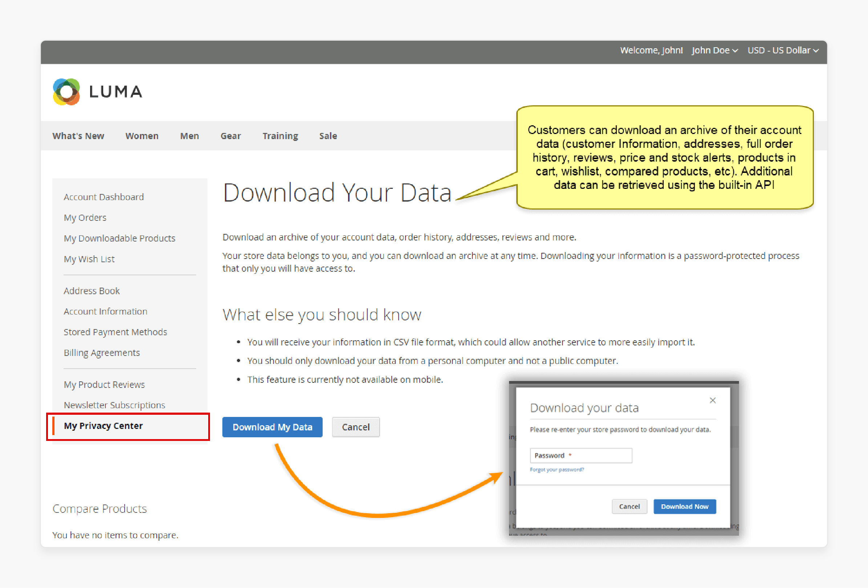Select My Privacy Center
This screenshot has height=588, width=868.
(x=103, y=426)
